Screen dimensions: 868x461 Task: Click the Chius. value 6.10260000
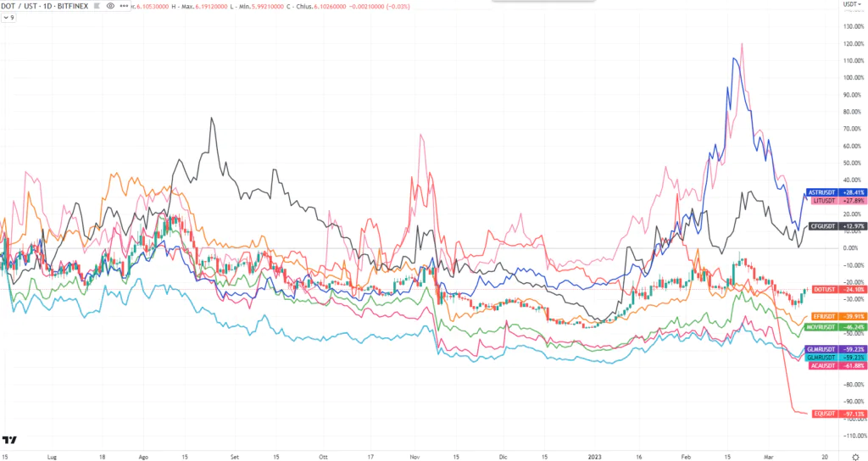(330, 7)
